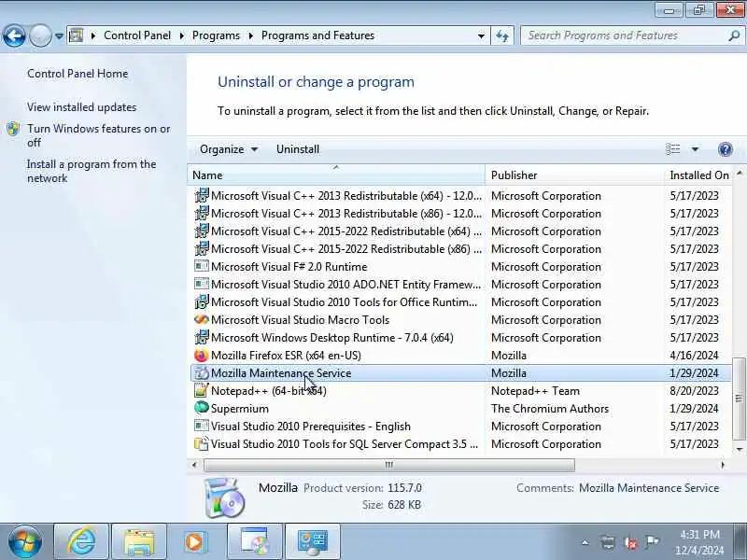Click the greyed Forward navigation arrow
Viewport: 747px width, 560px height.
[40, 35]
